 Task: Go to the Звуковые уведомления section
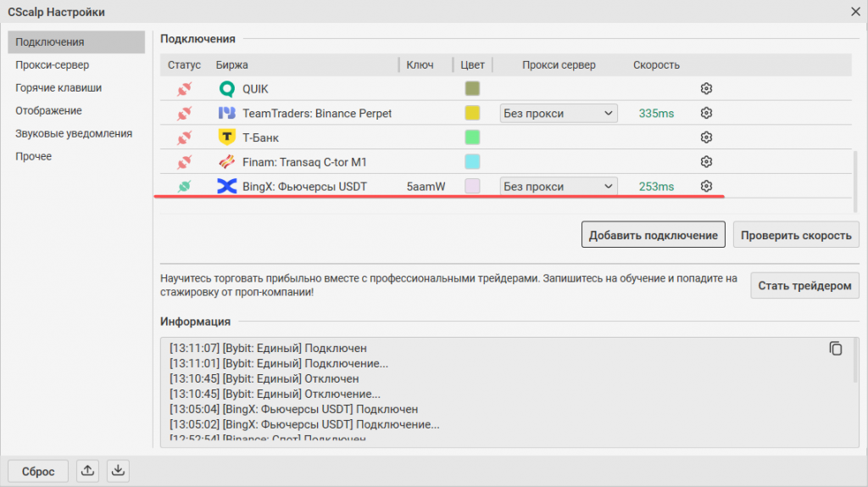point(74,133)
